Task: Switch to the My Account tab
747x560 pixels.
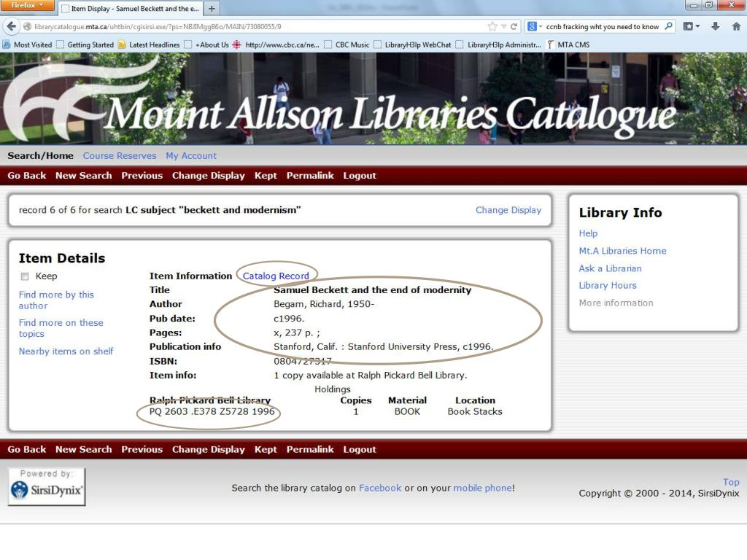Action: (191, 156)
